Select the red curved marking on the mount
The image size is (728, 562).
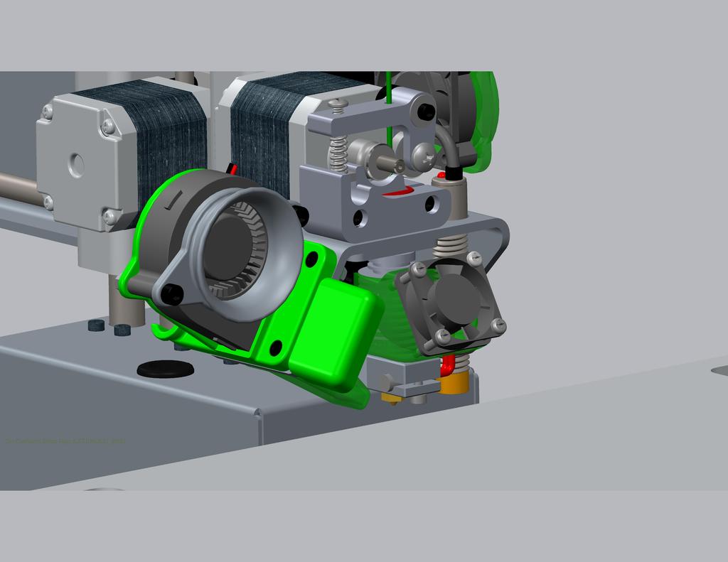(397, 190)
